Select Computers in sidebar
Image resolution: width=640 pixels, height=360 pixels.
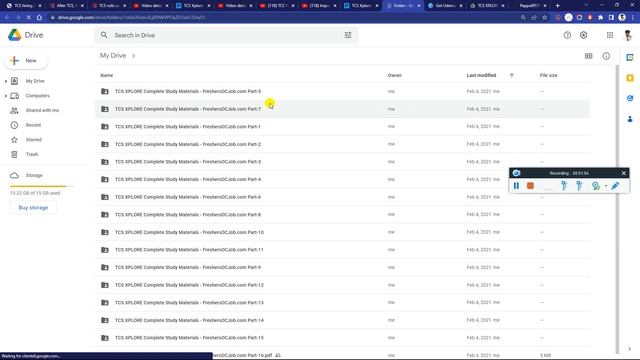click(38, 96)
